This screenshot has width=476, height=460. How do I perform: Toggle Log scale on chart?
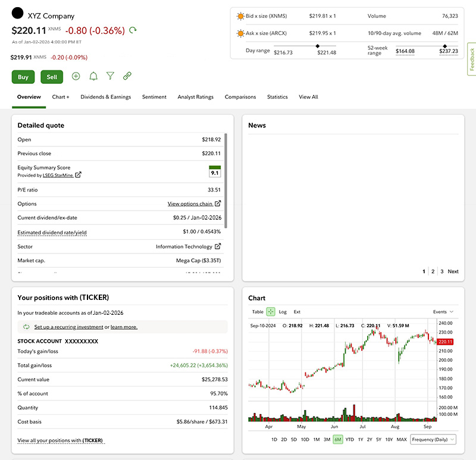[x=283, y=312]
